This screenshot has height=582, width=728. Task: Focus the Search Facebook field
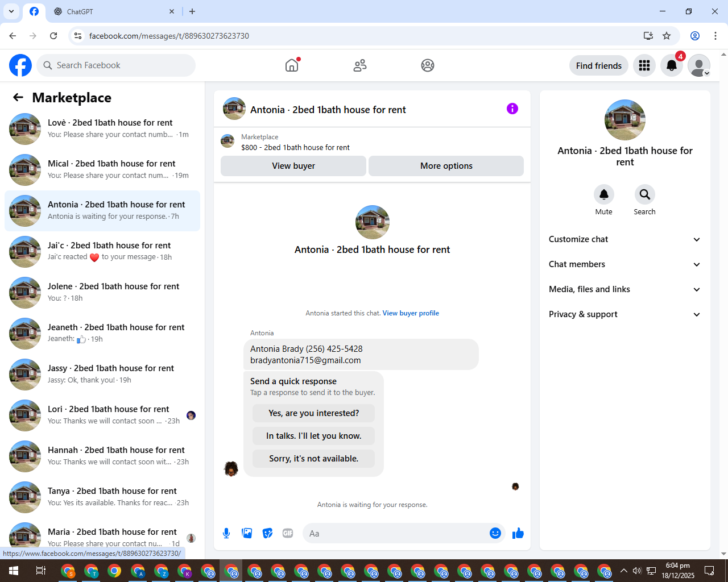tap(116, 65)
